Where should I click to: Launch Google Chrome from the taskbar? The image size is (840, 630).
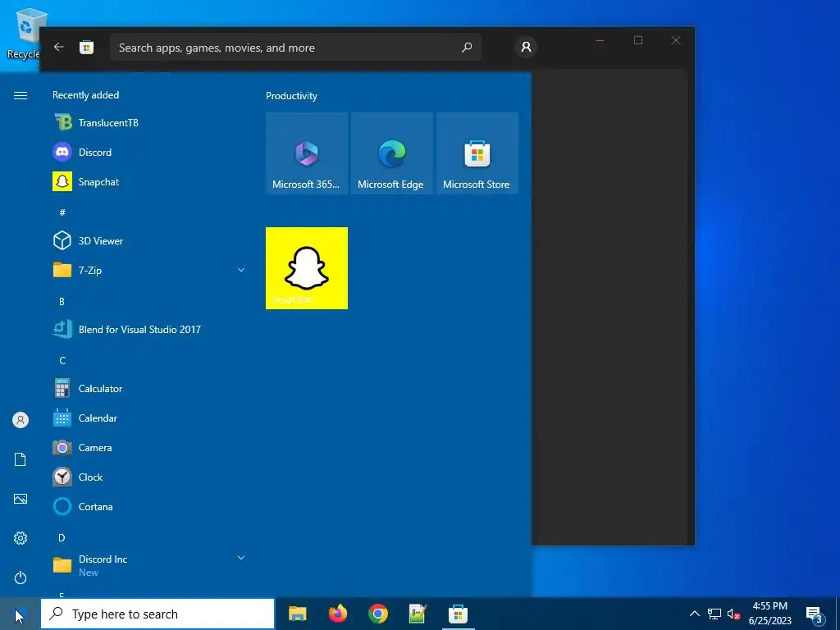click(x=377, y=614)
